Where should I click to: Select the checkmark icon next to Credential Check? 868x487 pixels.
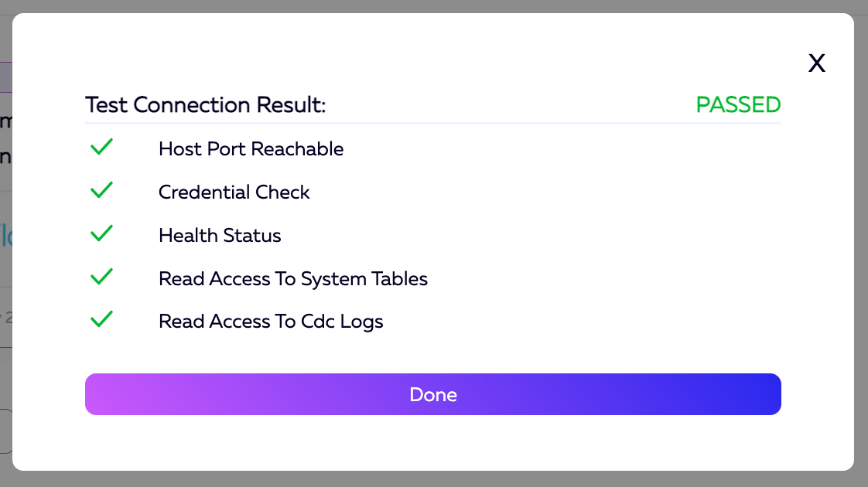[102, 190]
